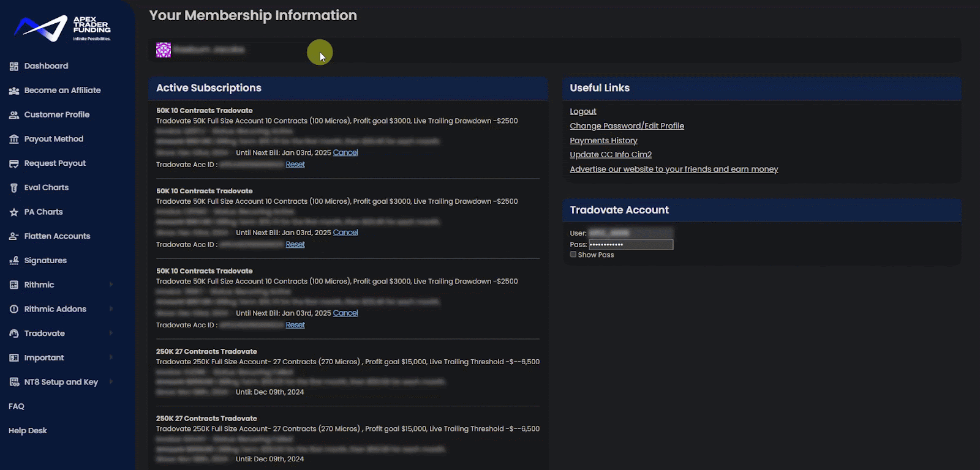Click the Request Payout card icon
Viewport: 980px width, 470px height.
14,163
